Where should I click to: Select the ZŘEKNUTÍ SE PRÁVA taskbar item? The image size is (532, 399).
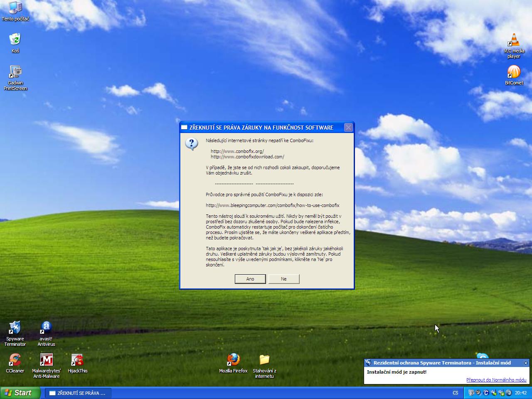click(78, 393)
